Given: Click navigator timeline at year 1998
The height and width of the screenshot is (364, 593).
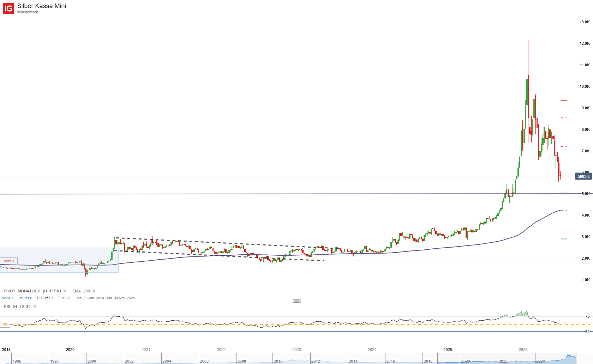Looking at the screenshot, I should tap(54, 361).
